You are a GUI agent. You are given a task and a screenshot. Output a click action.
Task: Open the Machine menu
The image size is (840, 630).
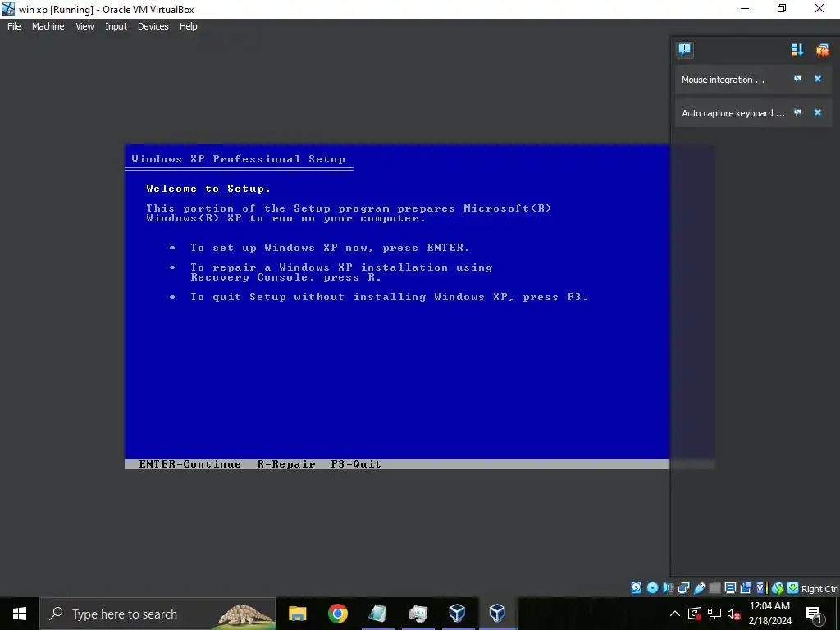(x=48, y=26)
